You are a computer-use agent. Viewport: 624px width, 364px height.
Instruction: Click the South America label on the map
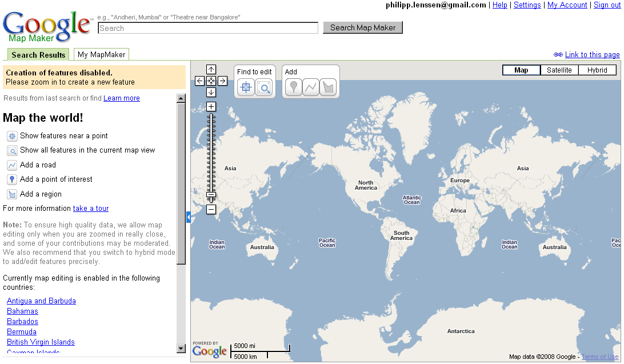pyautogui.click(x=401, y=235)
